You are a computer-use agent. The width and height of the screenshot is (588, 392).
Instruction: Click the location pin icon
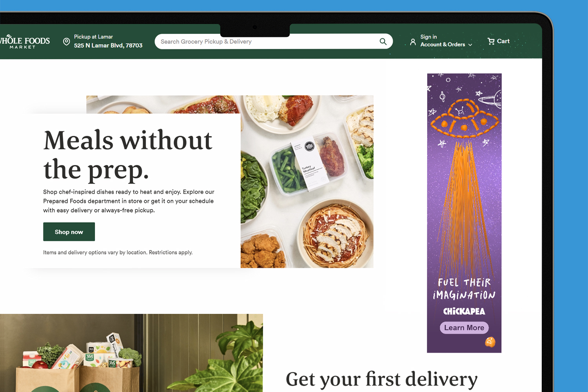(67, 42)
